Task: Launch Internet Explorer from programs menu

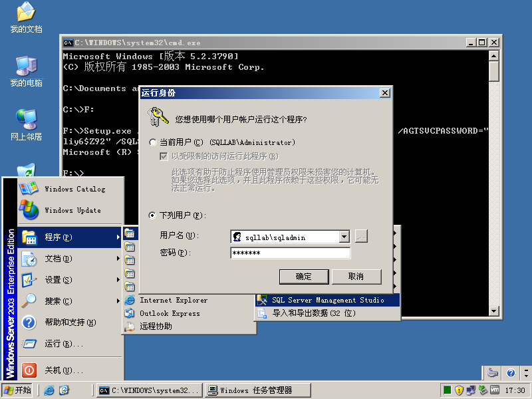Action: 190,301
